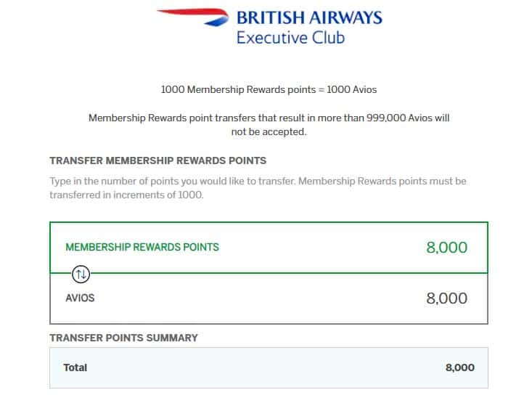This screenshot has height=398, width=532.
Task: Click the Total row in summary
Action: 269,367
